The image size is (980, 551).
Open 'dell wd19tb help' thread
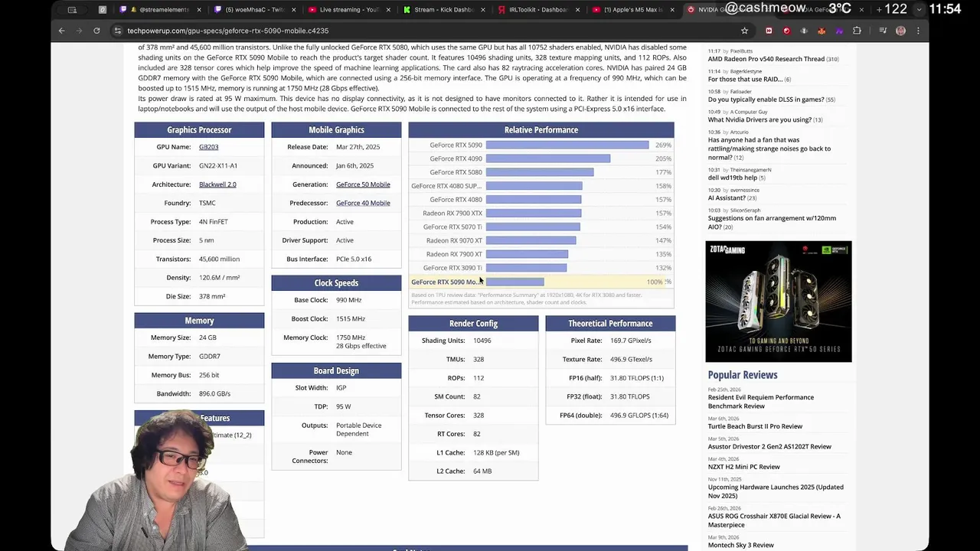click(x=733, y=178)
